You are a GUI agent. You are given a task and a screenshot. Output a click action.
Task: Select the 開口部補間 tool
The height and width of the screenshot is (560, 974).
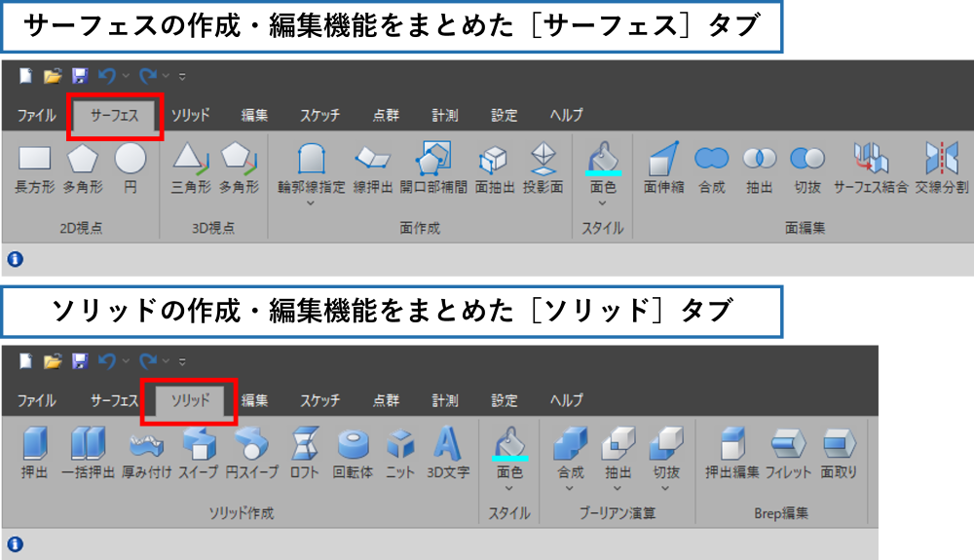433,166
